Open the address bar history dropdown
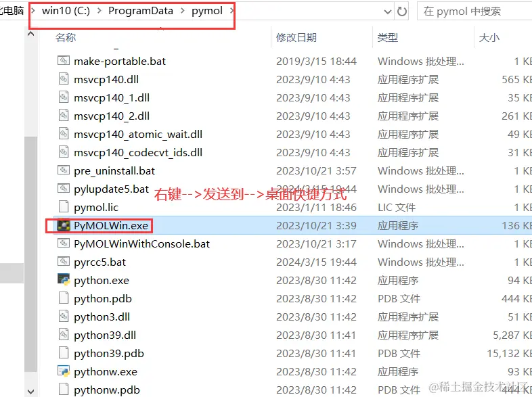The height and width of the screenshot is (397, 532). (x=387, y=12)
